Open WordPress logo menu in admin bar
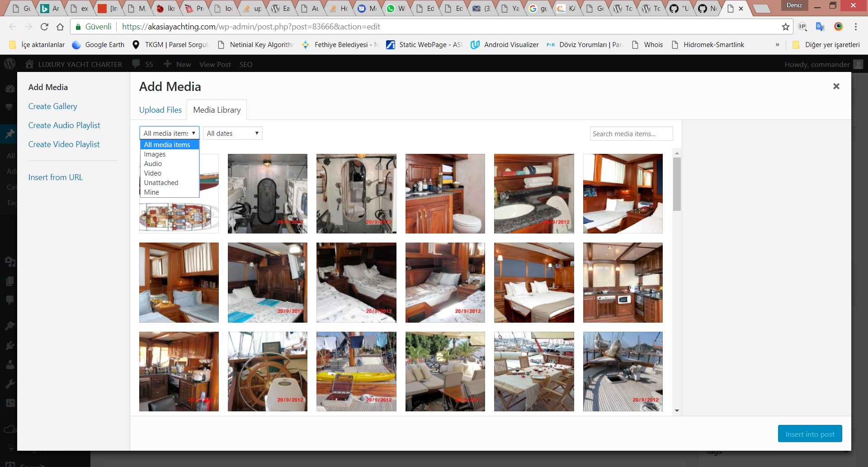This screenshot has width=868, height=467. pyautogui.click(x=9, y=64)
